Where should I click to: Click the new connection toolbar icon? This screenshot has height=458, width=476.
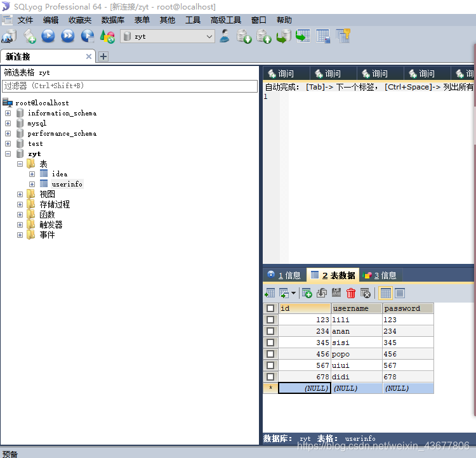[x=9, y=36]
